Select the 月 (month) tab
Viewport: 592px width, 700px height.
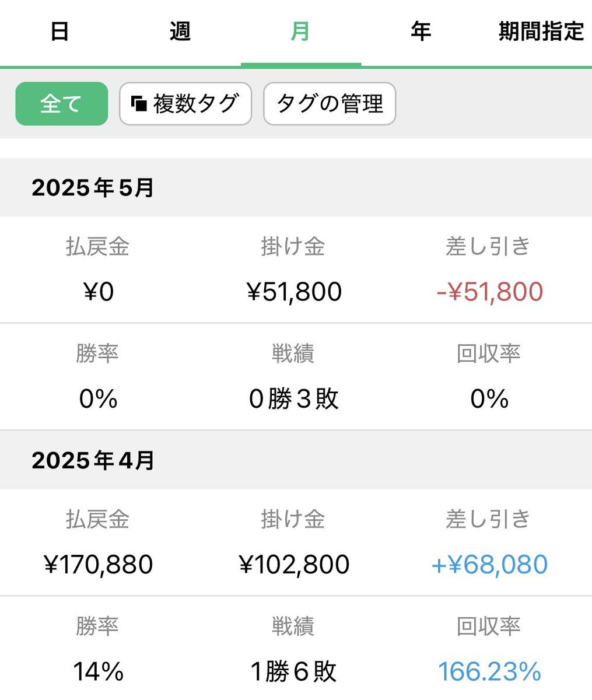301,32
